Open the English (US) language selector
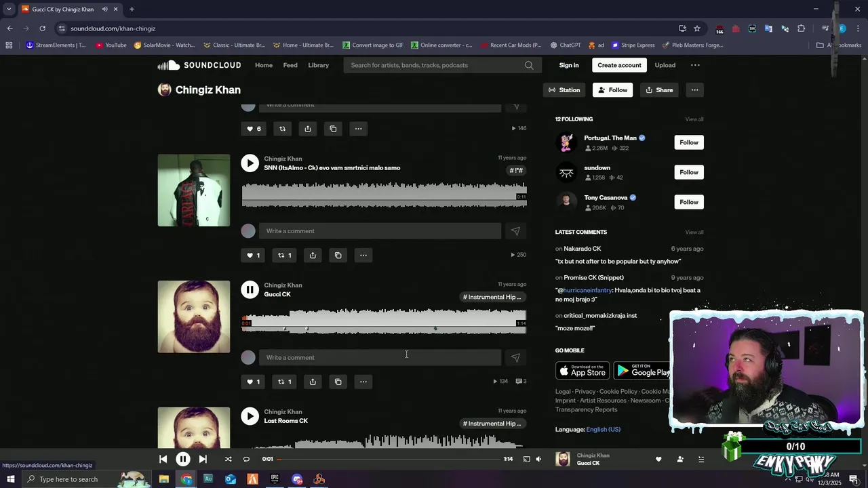The image size is (868, 488). click(x=603, y=429)
